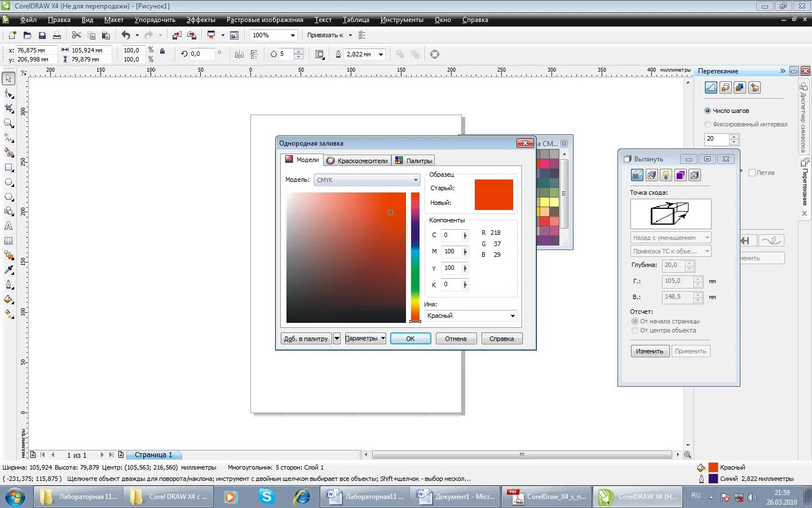Open arrow beside 'Доб. в палитру'
The width and height of the screenshot is (812, 508).
pyautogui.click(x=337, y=339)
